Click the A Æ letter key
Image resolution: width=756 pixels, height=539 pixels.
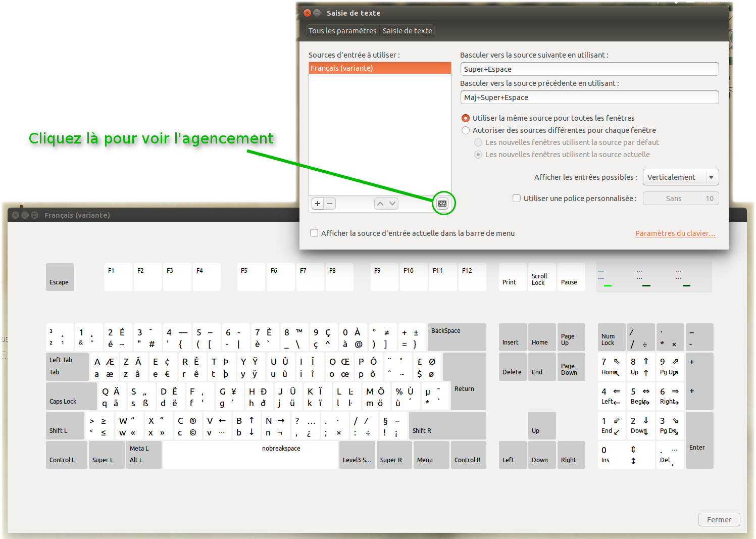104,367
